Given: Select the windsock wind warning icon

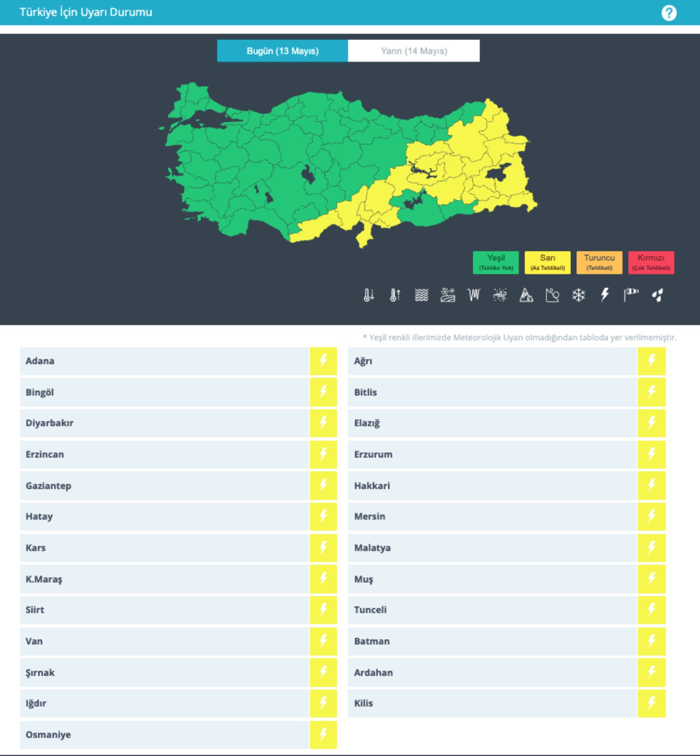Looking at the screenshot, I should click(631, 295).
